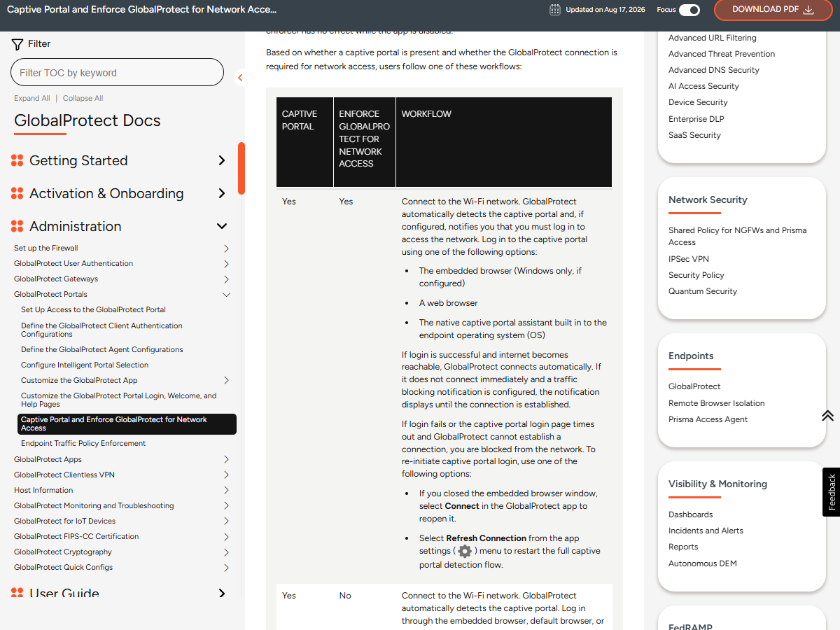Click Collapse All in the TOC

tap(83, 99)
